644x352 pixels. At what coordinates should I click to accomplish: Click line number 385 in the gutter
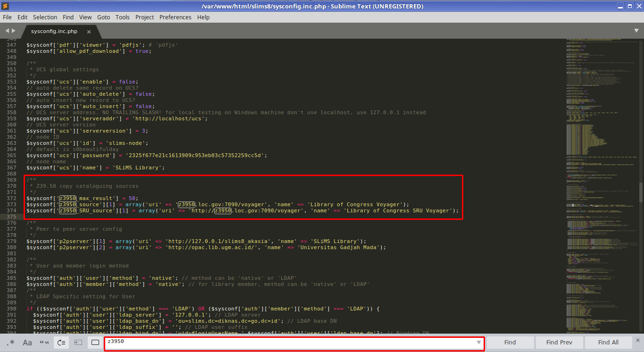click(11, 278)
